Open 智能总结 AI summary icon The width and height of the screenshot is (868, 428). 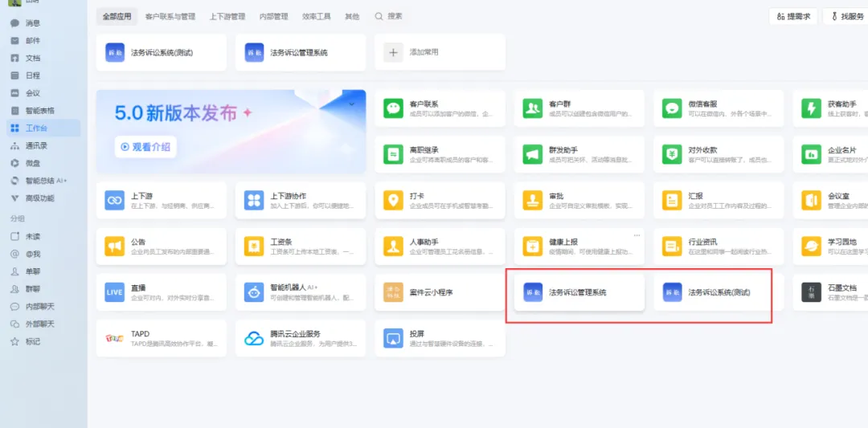15,181
